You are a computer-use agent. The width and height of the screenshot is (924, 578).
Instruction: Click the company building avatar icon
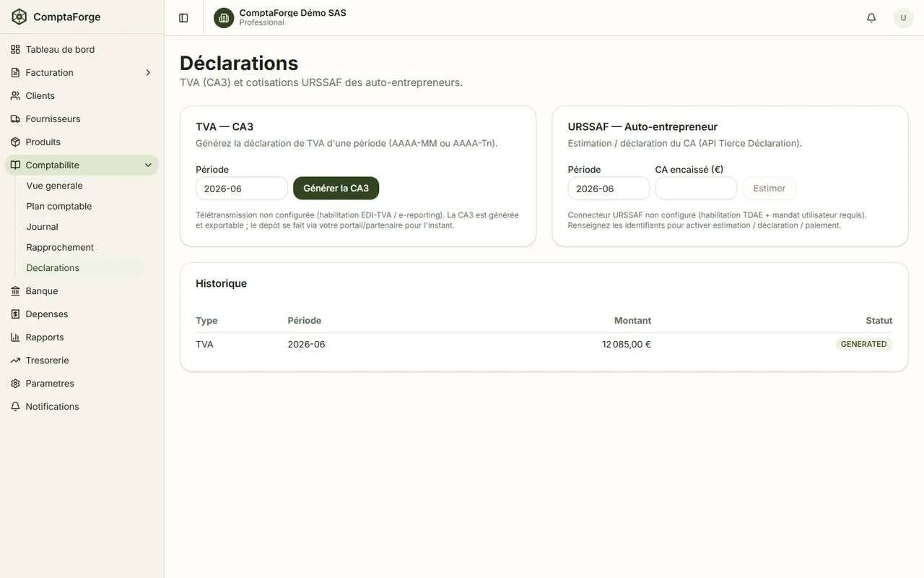(224, 18)
